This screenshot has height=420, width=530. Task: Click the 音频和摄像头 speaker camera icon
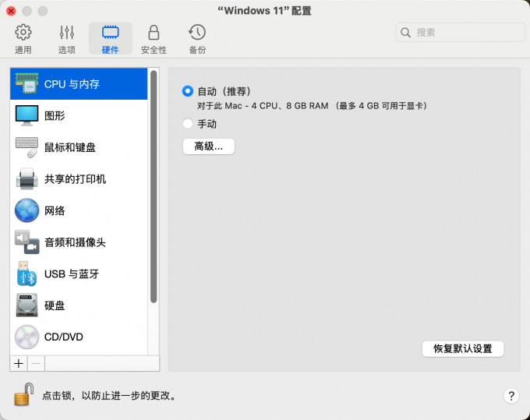(26, 242)
